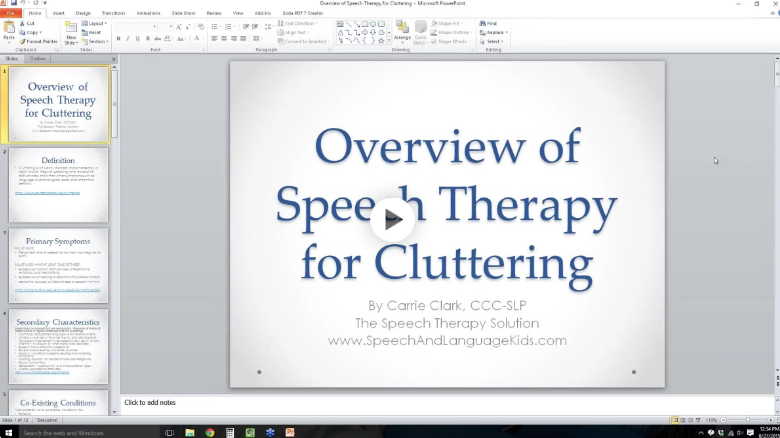Image resolution: width=780 pixels, height=438 pixels.
Task: Cut the selection with scissors icon
Action: 27,23
